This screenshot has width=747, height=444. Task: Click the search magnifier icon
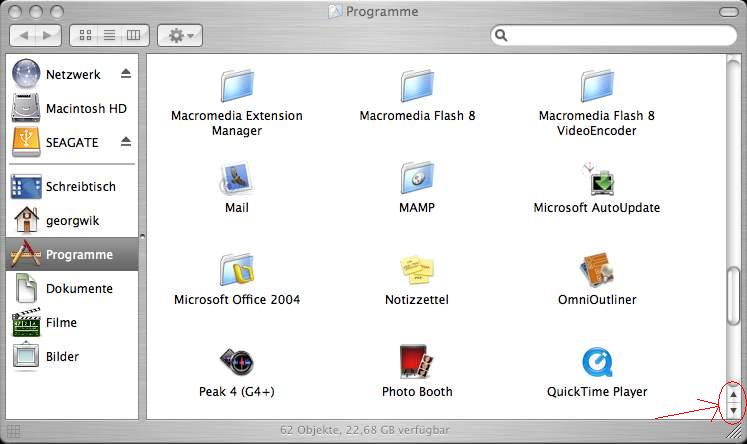tap(501, 35)
